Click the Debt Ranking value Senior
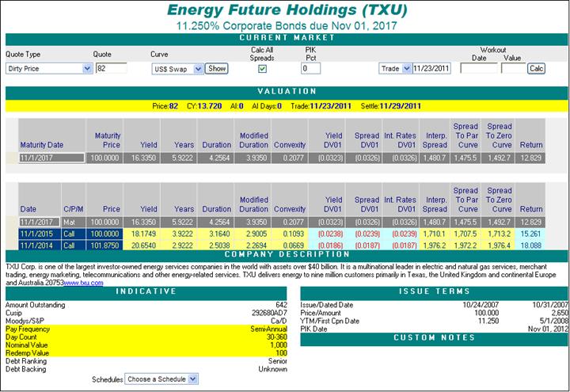Image resolution: width=570 pixels, height=392 pixels. click(278, 361)
